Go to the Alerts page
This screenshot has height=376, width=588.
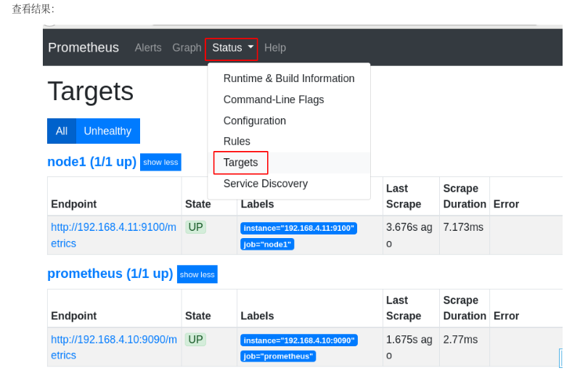coord(148,48)
